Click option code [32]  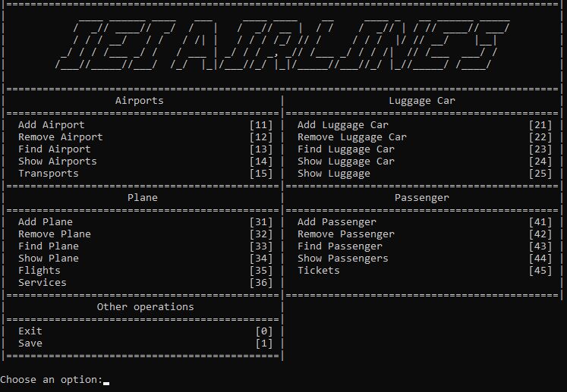[x=261, y=234]
